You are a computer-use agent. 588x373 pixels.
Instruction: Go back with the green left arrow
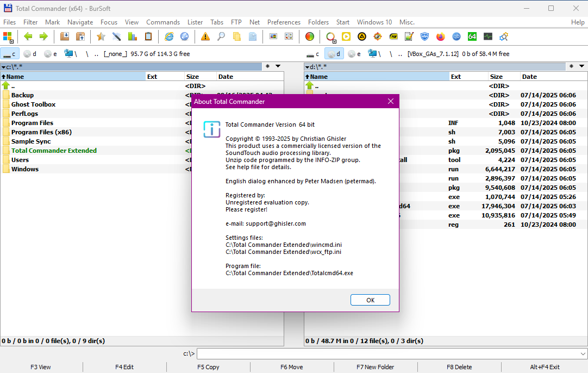28,36
